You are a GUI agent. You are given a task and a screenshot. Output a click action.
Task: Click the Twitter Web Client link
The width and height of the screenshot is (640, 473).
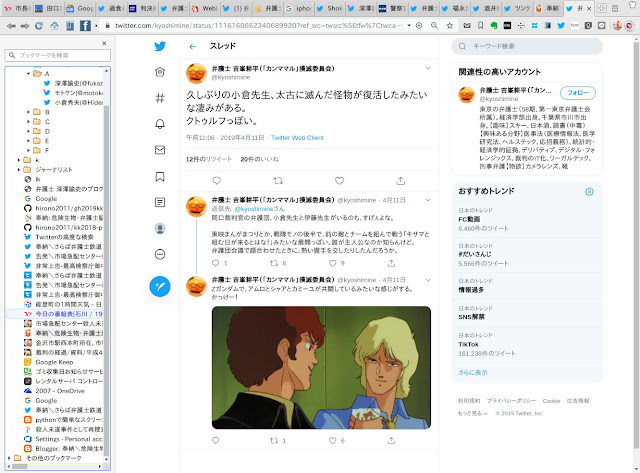[x=297, y=138]
